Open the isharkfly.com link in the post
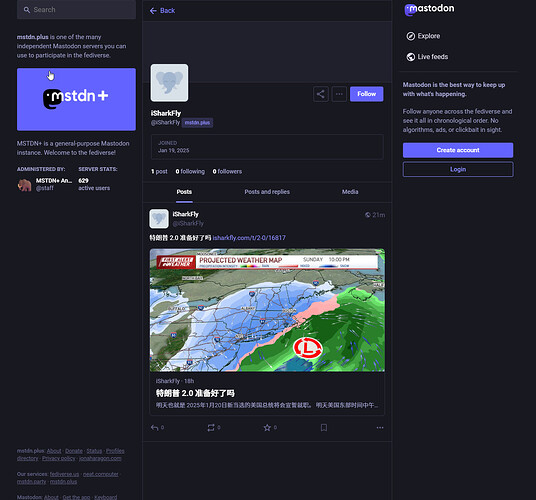The image size is (536, 500). (x=249, y=238)
